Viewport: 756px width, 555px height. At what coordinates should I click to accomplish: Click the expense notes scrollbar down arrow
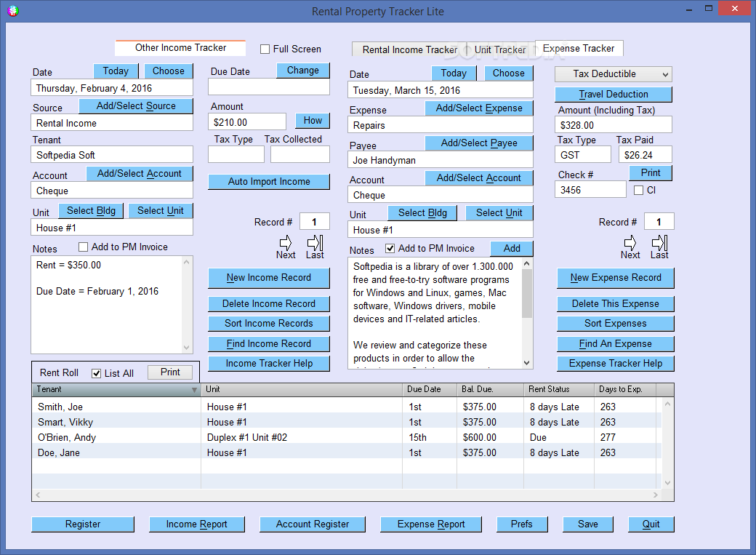pyautogui.click(x=527, y=363)
